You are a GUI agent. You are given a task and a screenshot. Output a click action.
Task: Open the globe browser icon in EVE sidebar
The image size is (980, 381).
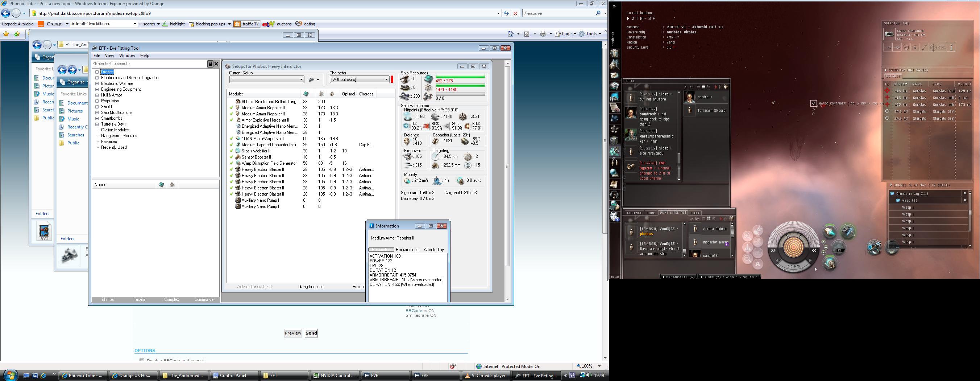(x=614, y=173)
